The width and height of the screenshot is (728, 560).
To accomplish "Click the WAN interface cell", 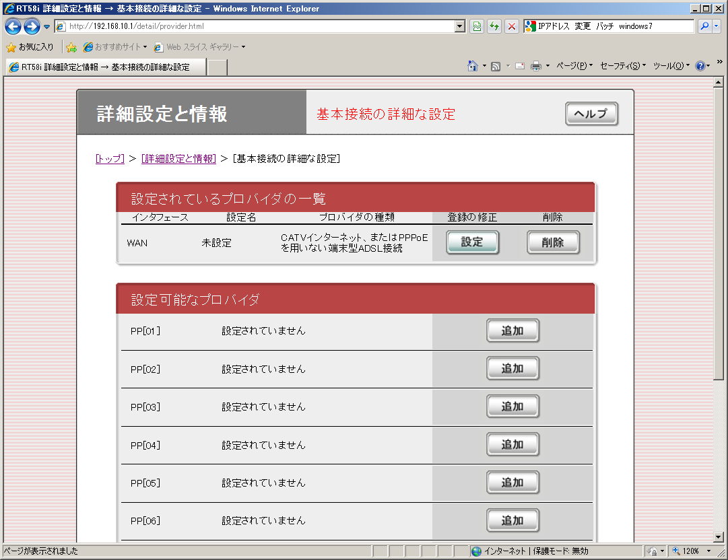I will [137, 243].
